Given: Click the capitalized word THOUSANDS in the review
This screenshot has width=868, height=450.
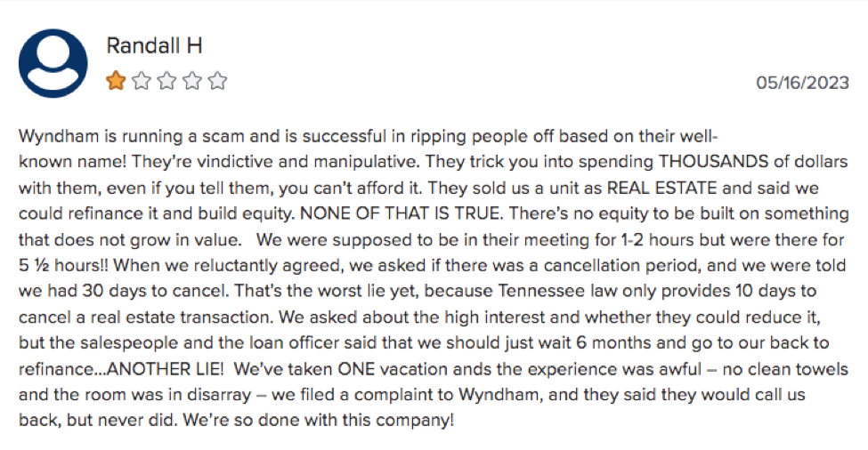Looking at the screenshot, I should (713, 162).
